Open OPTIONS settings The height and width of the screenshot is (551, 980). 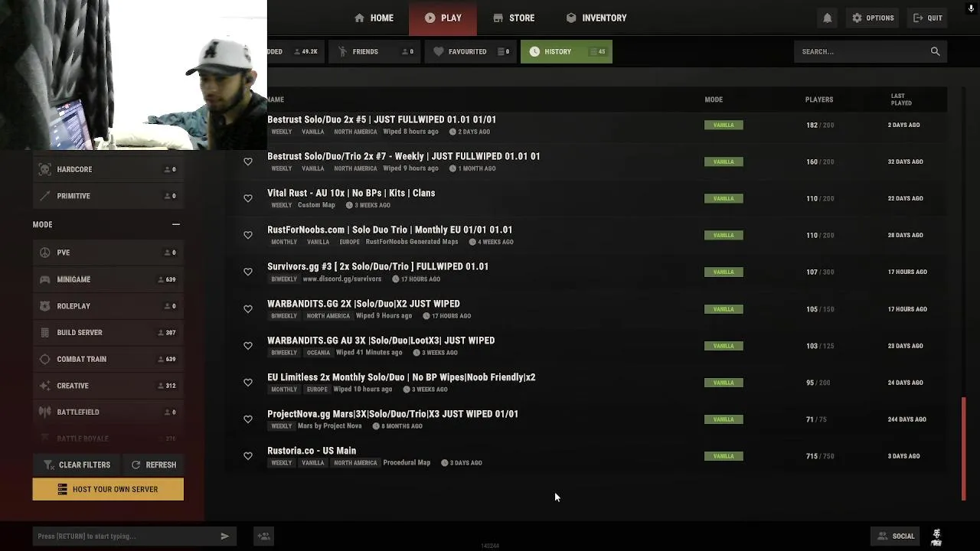click(873, 18)
